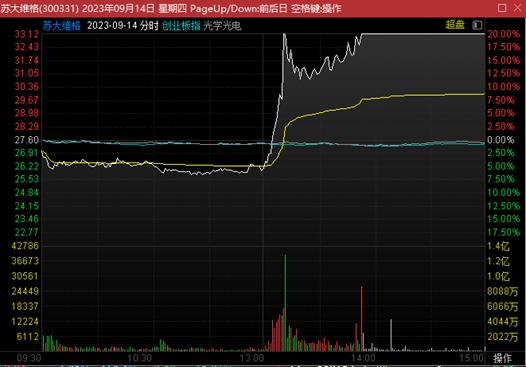Open the 光学光电 sector label

pos(222,25)
